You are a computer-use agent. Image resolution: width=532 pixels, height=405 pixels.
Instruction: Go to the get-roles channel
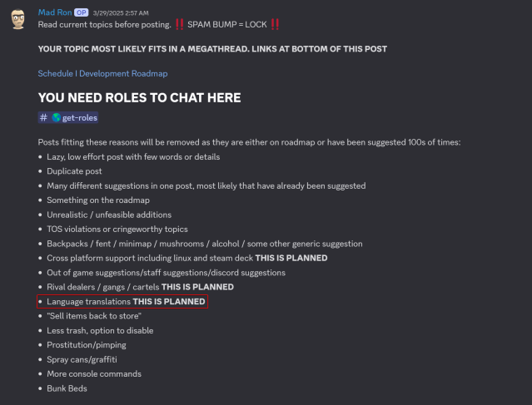pos(80,118)
